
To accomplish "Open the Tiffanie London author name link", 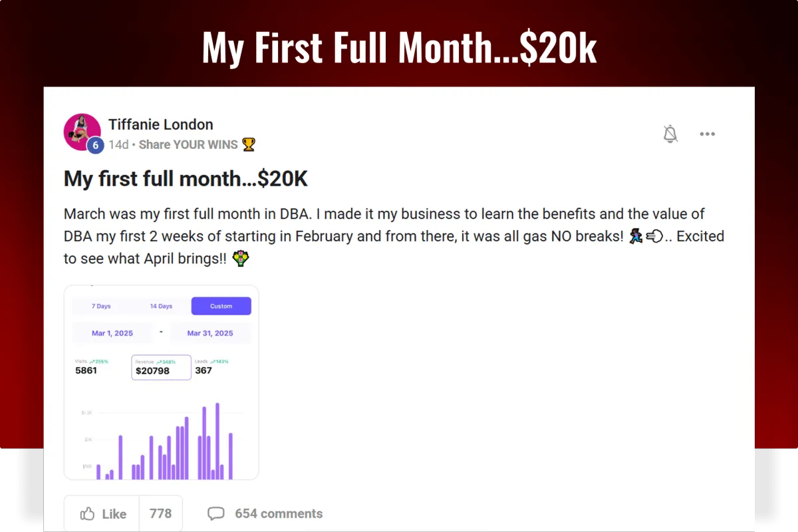I will [x=160, y=124].
